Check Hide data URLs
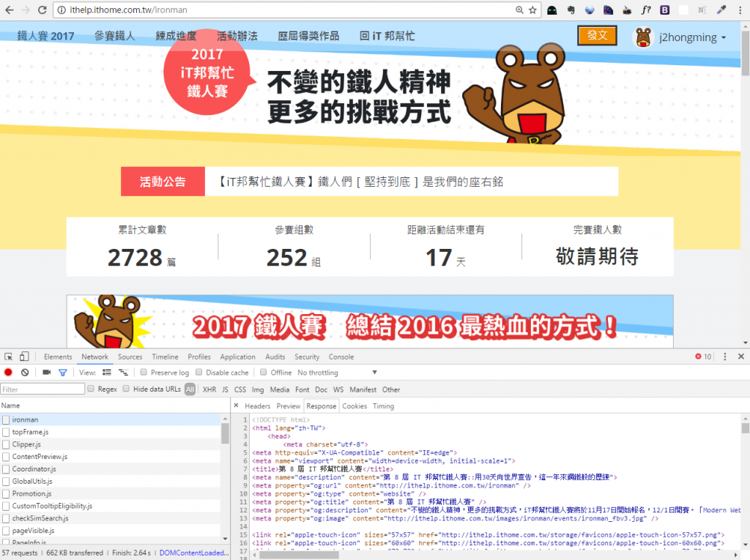Viewport: 750px width, 560px height. coord(126,389)
